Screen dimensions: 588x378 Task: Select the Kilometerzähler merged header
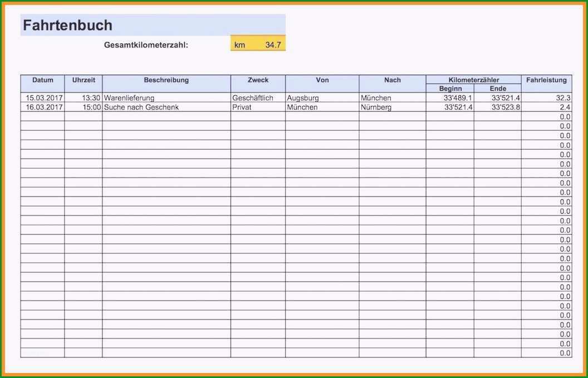click(x=474, y=80)
